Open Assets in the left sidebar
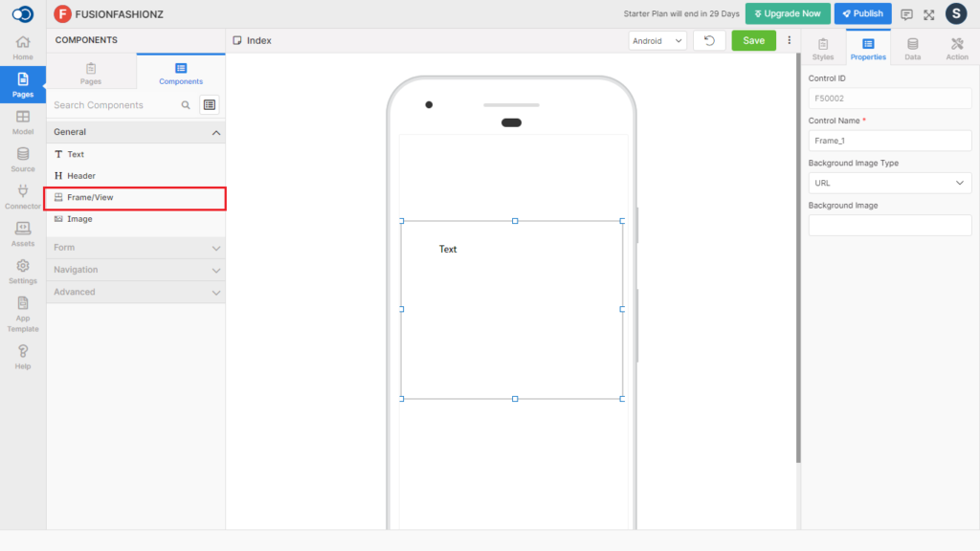Image resolution: width=980 pixels, height=551 pixels. 23,235
